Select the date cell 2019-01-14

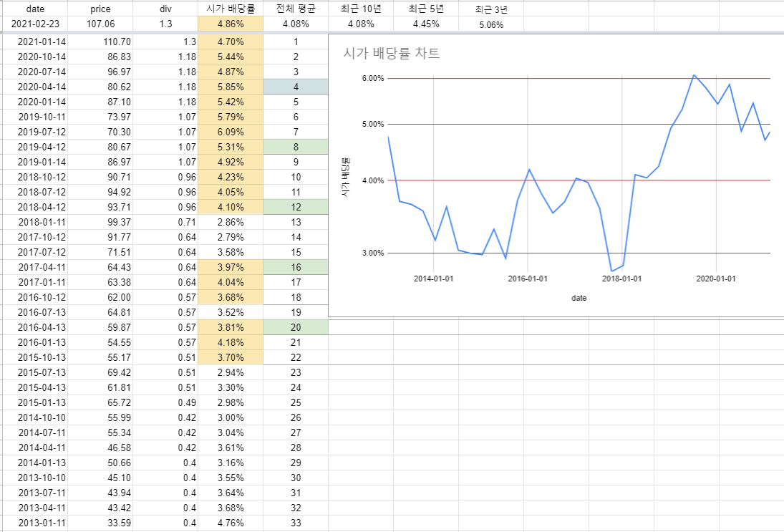(35, 162)
